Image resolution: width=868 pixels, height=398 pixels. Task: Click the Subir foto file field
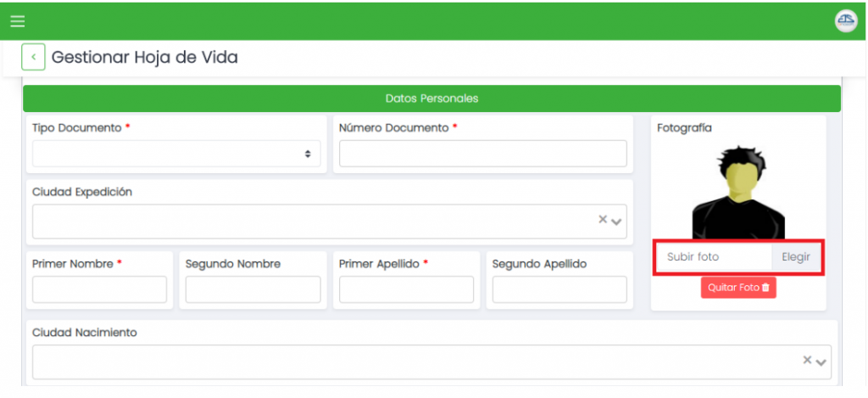(712, 257)
